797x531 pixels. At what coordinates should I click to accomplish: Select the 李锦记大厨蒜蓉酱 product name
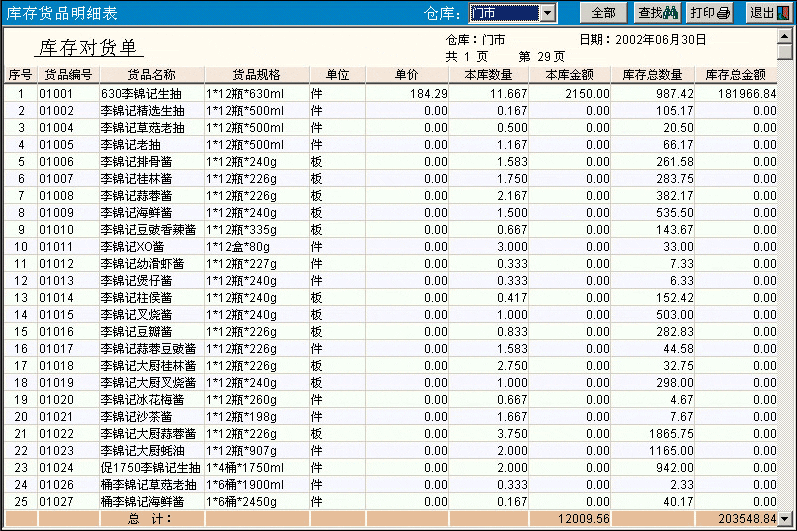(x=148, y=434)
